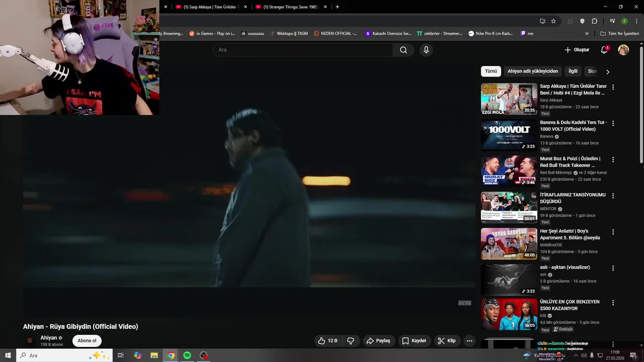Screen dimensions: 644x362
Task: Click the Oluştur create button
Action: coord(577,50)
